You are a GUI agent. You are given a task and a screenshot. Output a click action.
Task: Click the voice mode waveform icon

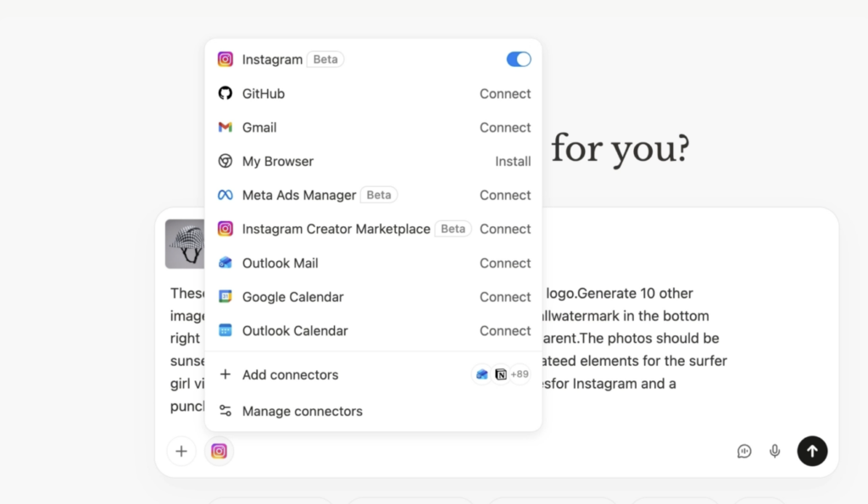coord(744,451)
